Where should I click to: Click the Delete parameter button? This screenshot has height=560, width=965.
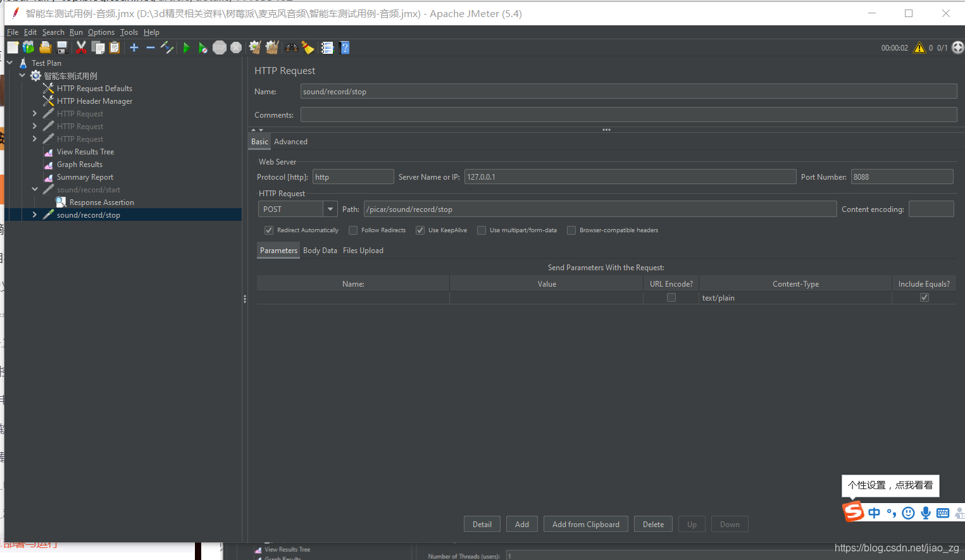coord(654,524)
